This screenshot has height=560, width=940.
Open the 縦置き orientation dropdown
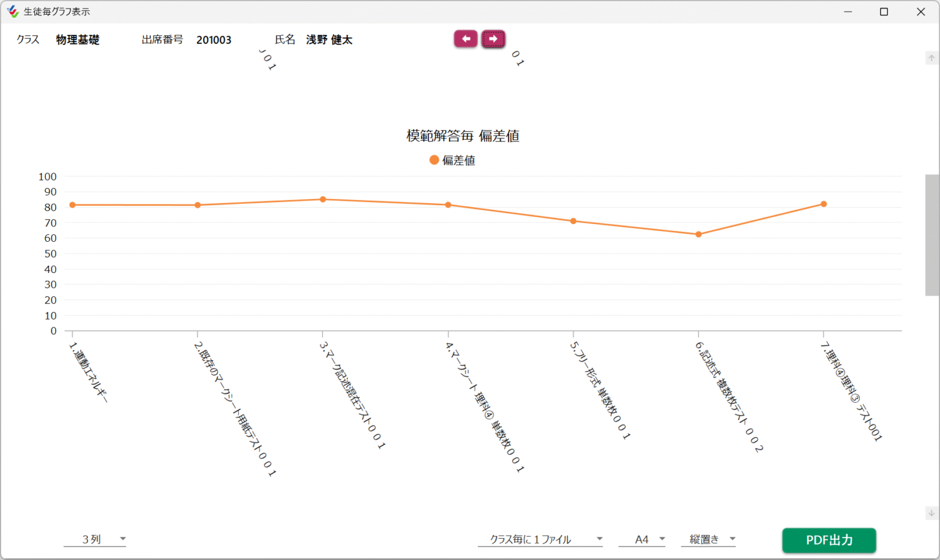pos(709,539)
